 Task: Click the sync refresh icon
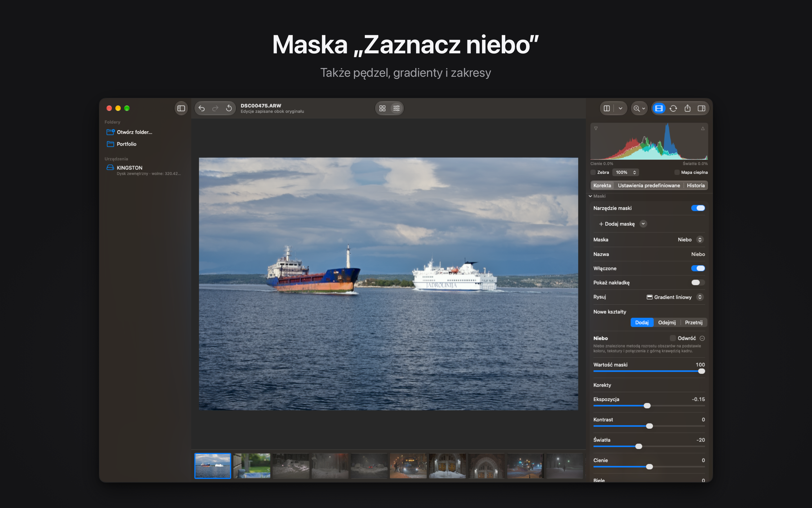(673, 108)
